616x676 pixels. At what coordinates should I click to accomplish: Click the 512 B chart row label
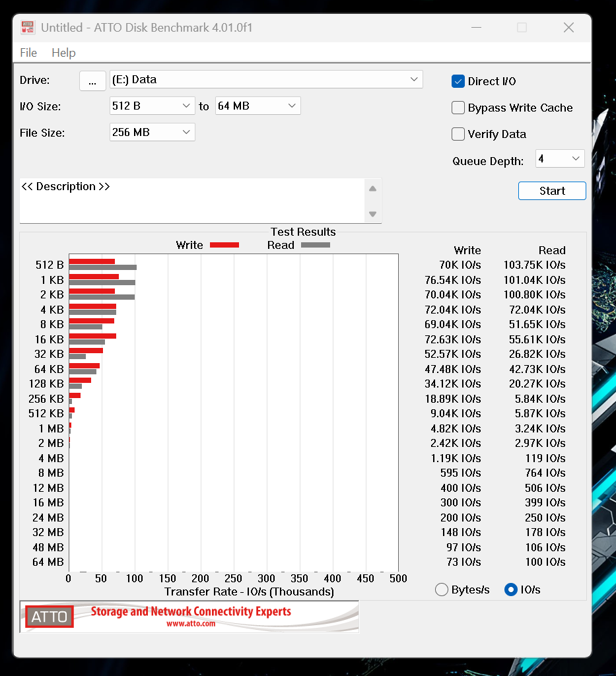50,265
